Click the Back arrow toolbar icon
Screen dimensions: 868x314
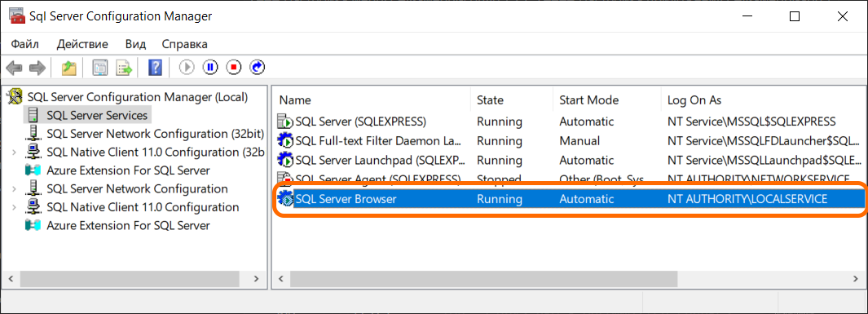point(14,69)
